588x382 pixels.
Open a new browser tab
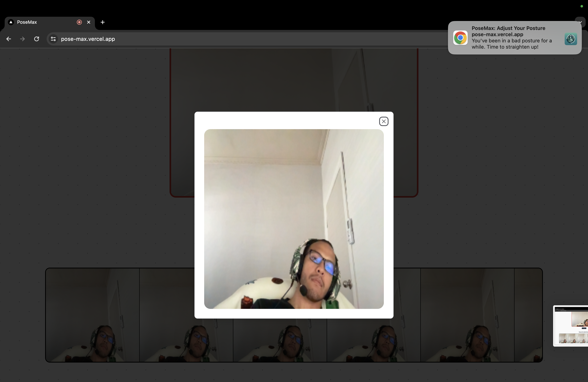tap(102, 22)
